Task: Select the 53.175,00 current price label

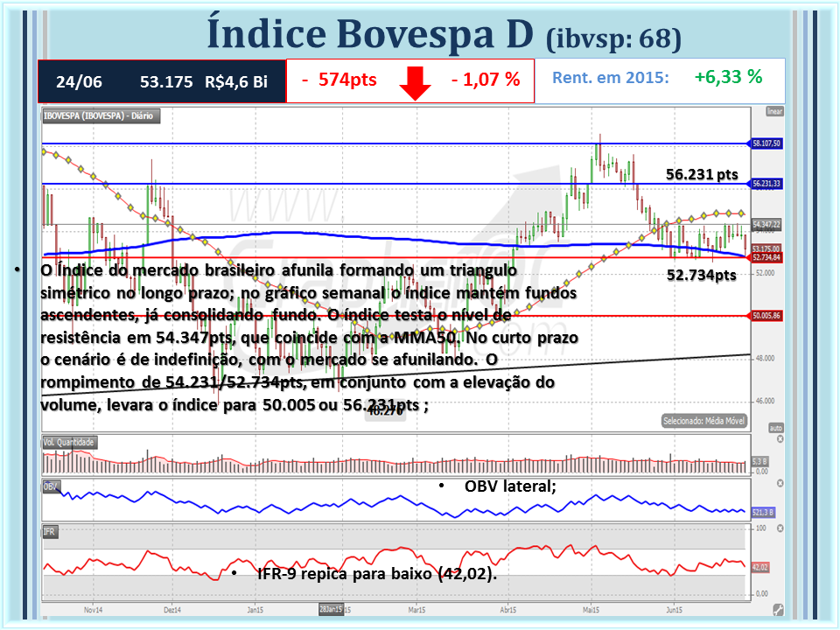Action: tap(766, 249)
